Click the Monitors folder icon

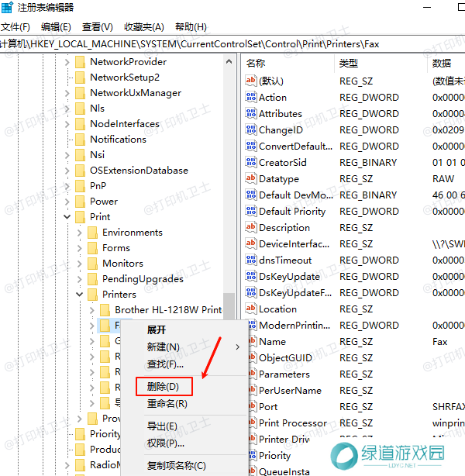[92, 264]
